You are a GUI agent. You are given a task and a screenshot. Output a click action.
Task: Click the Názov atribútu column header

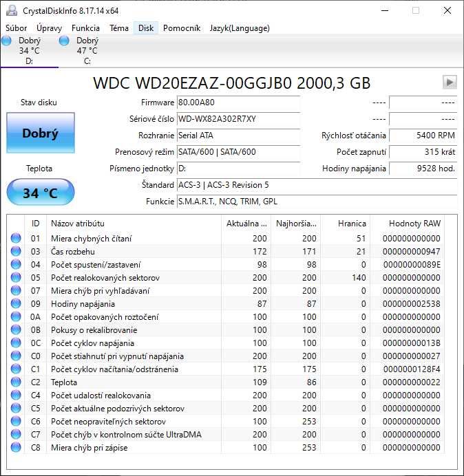pos(134,224)
